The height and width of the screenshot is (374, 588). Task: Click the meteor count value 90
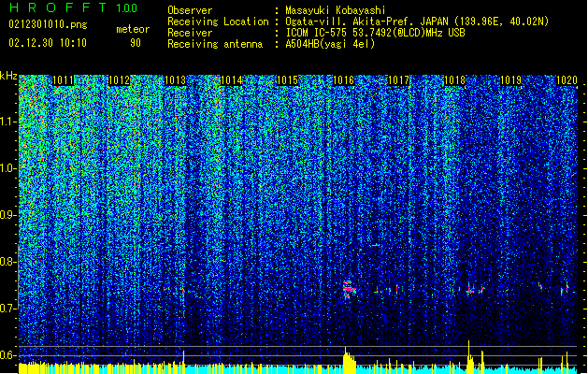pyautogui.click(x=136, y=43)
